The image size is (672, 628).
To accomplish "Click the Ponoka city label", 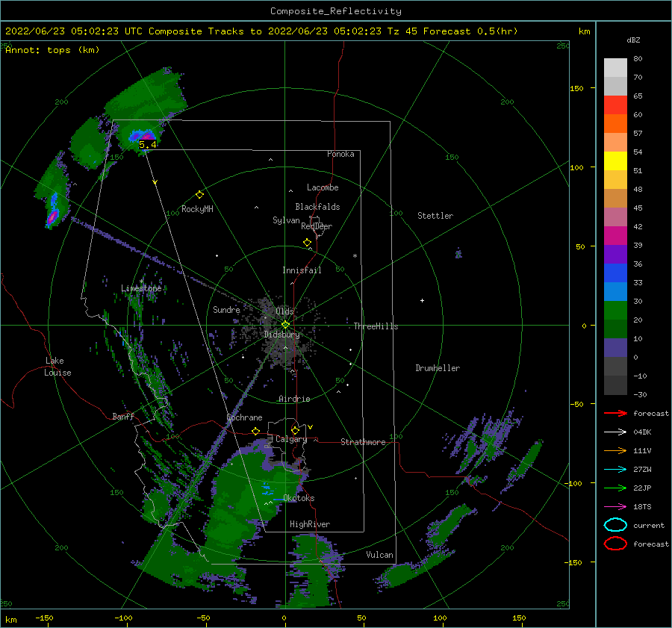I will click(x=340, y=154).
